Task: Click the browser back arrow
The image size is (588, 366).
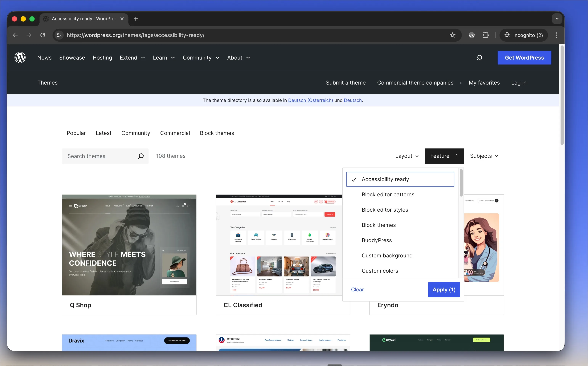Action: (x=15, y=35)
